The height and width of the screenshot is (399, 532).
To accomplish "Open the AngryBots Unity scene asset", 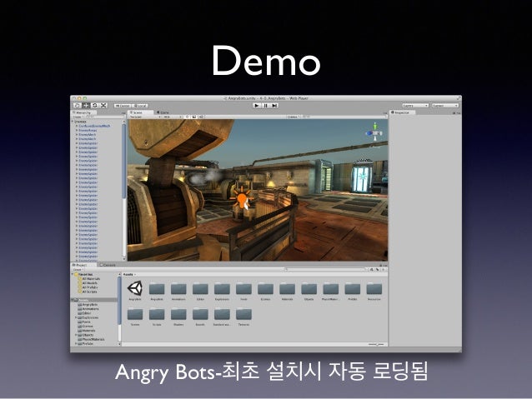I will pos(135,291).
